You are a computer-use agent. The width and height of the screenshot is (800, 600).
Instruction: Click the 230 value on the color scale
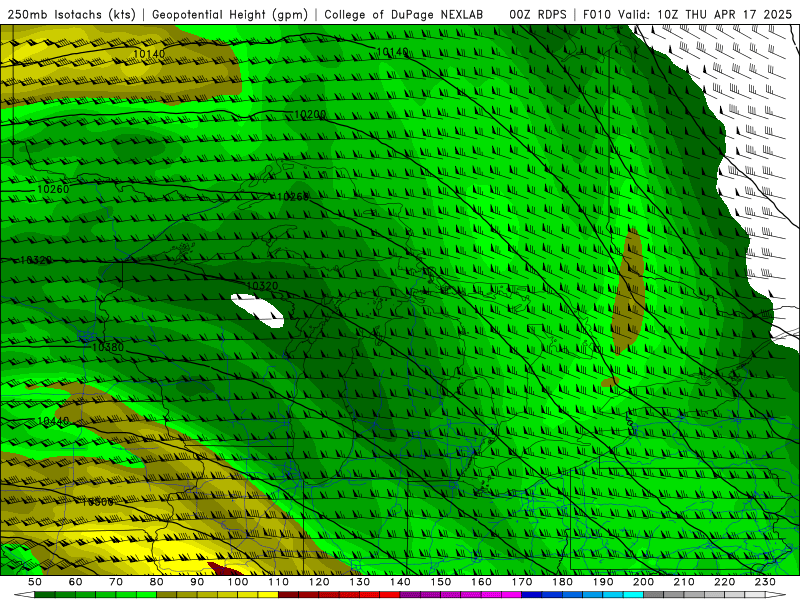point(765,582)
